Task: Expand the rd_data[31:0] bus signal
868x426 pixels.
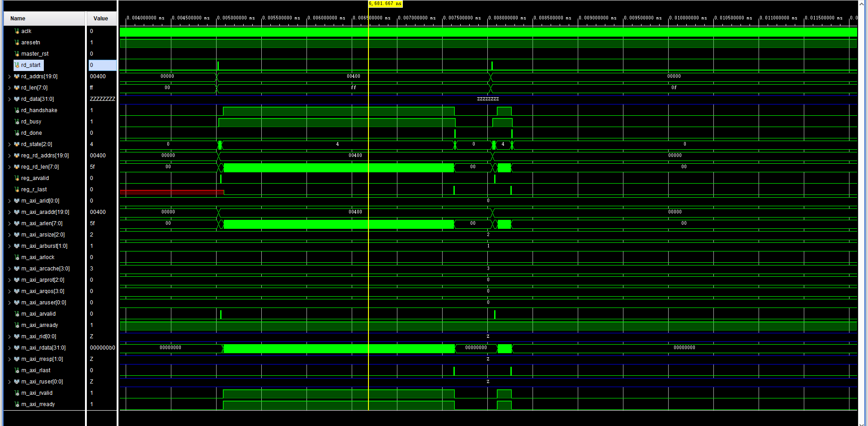Action: (x=9, y=99)
